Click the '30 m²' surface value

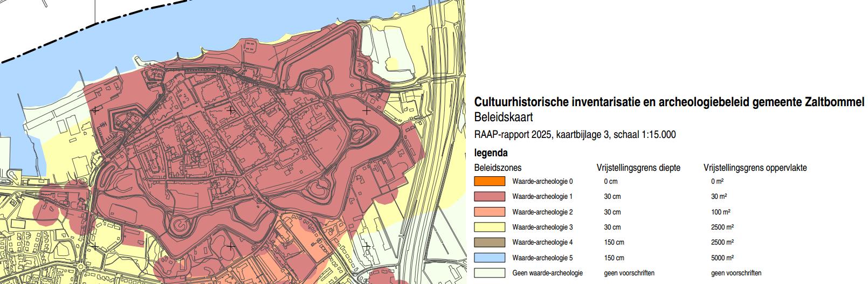(719, 197)
